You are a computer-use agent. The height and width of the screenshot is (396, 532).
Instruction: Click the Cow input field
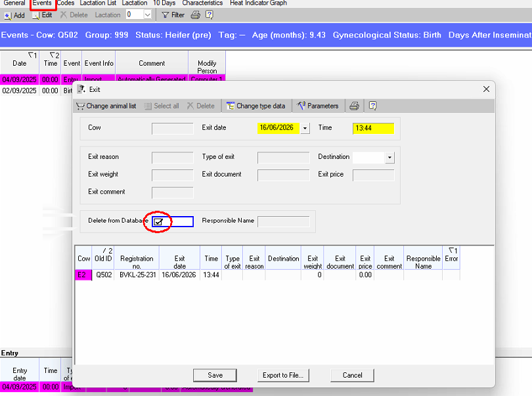(x=172, y=129)
